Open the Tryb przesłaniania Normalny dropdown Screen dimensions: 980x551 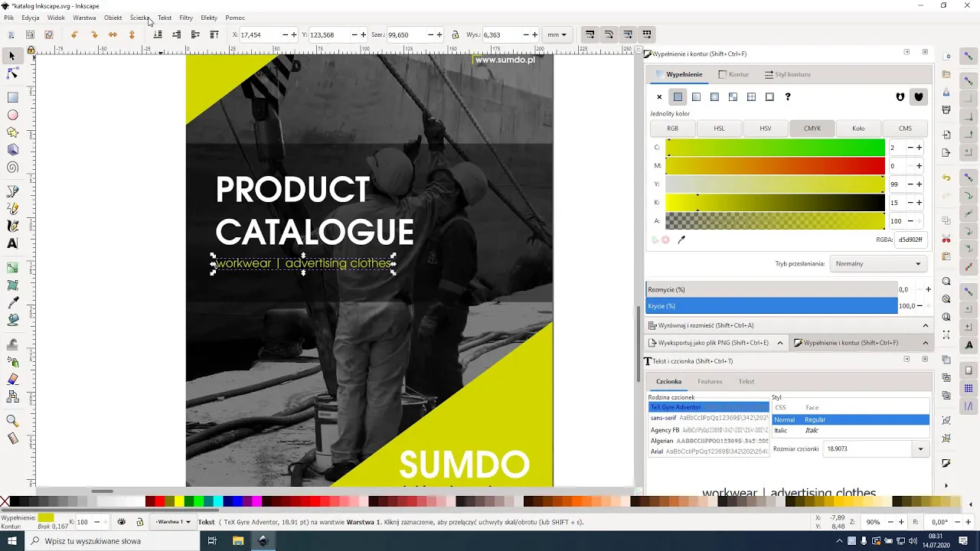click(878, 264)
